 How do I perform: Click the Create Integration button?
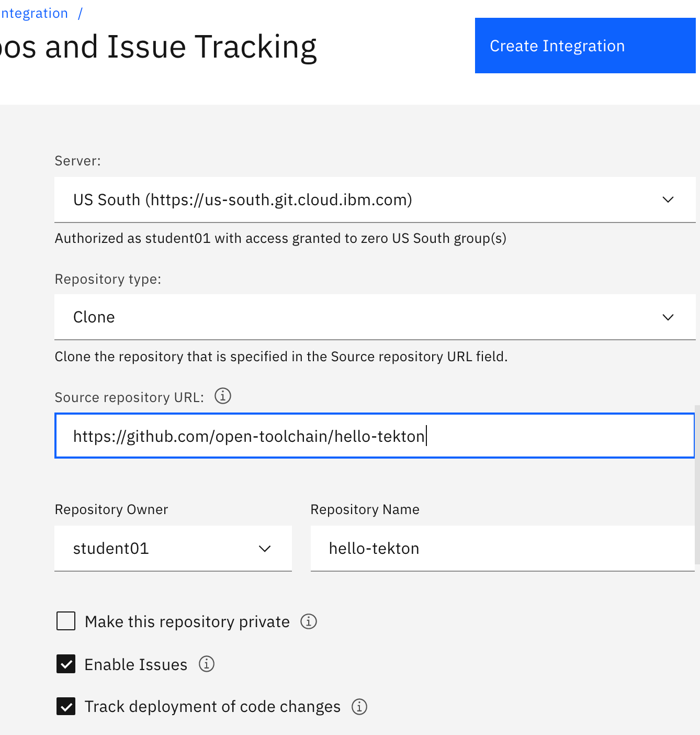pyautogui.click(x=585, y=46)
